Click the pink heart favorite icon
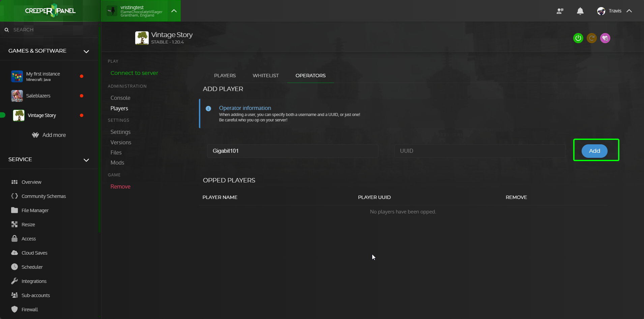Viewport: 644px width, 319px height. pos(605,38)
